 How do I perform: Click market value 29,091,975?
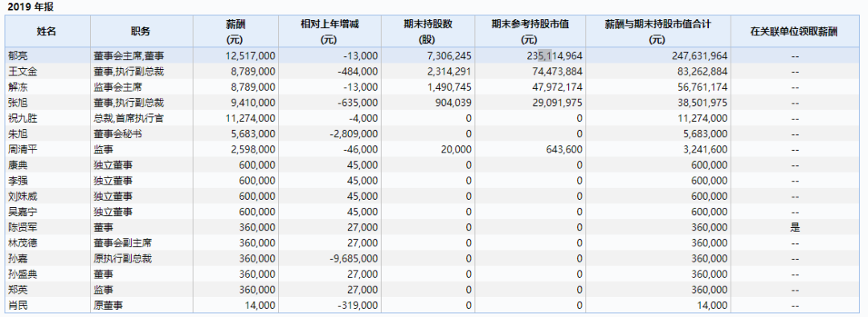(558, 103)
